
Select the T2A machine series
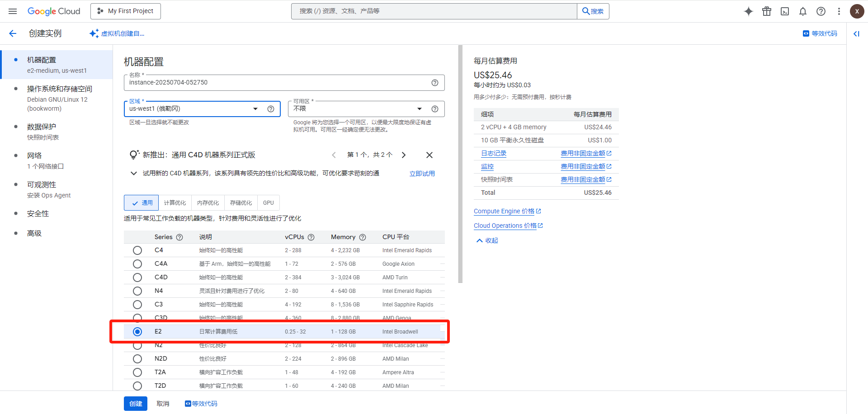tap(137, 372)
